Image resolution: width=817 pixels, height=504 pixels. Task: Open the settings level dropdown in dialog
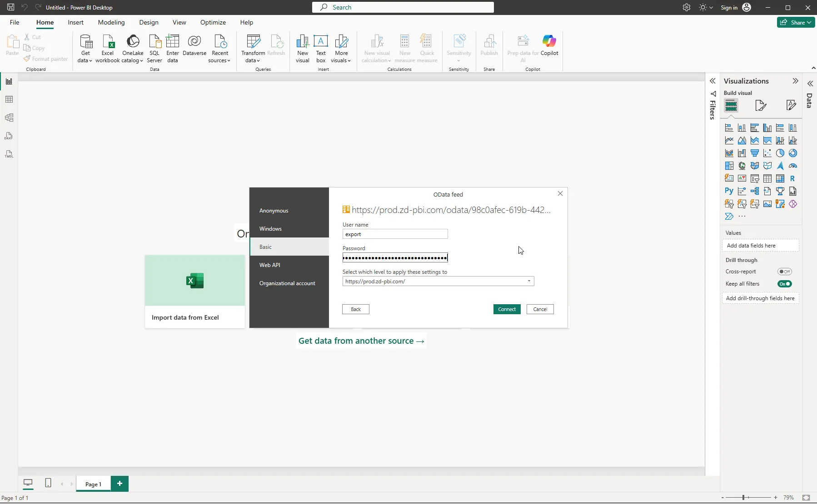(x=529, y=281)
